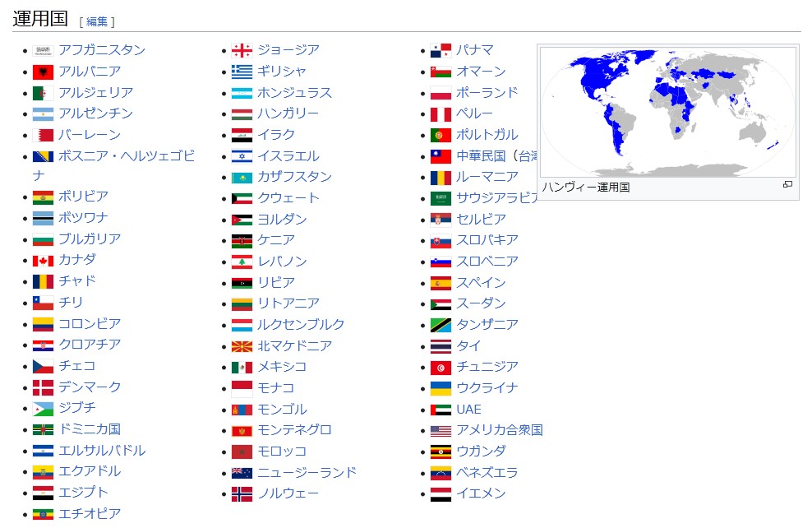Visit the UAE article link
The image size is (812, 528).
point(468,410)
